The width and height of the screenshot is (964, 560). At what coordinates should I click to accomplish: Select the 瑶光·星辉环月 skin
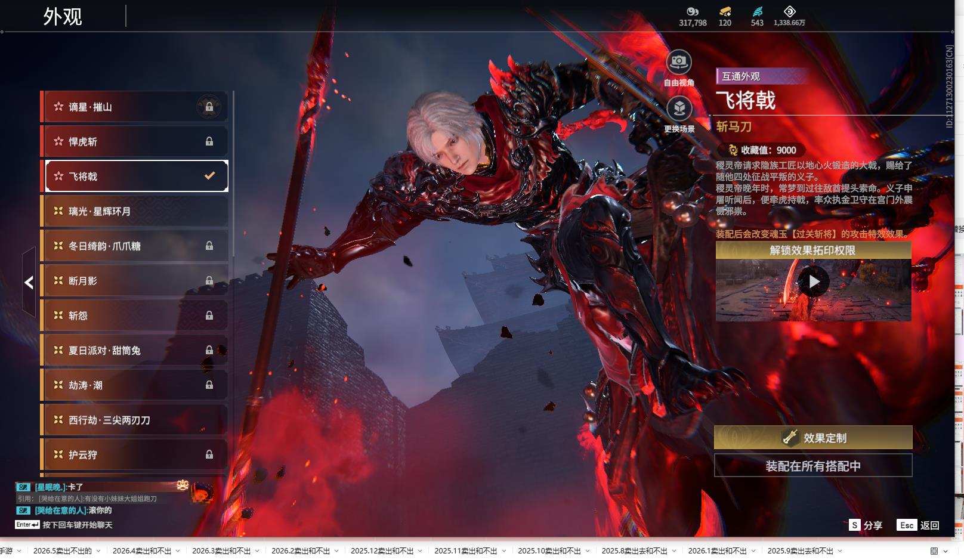[134, 211]
